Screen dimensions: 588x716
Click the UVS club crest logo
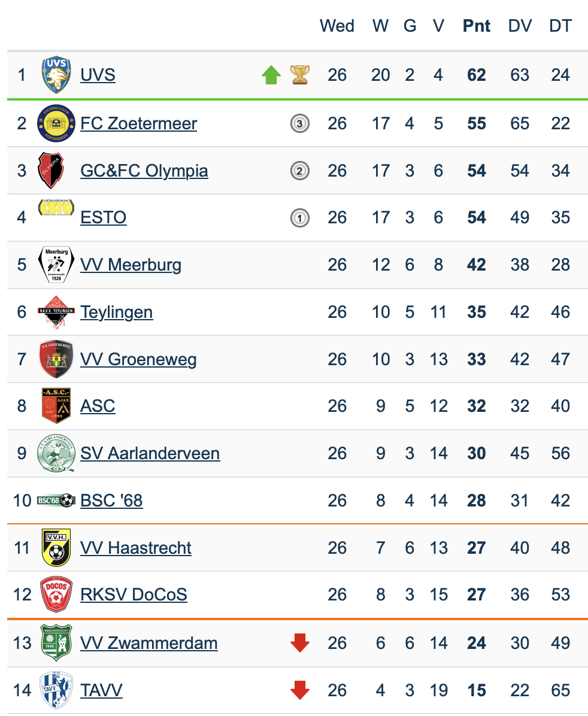click(x=56, y=75)
